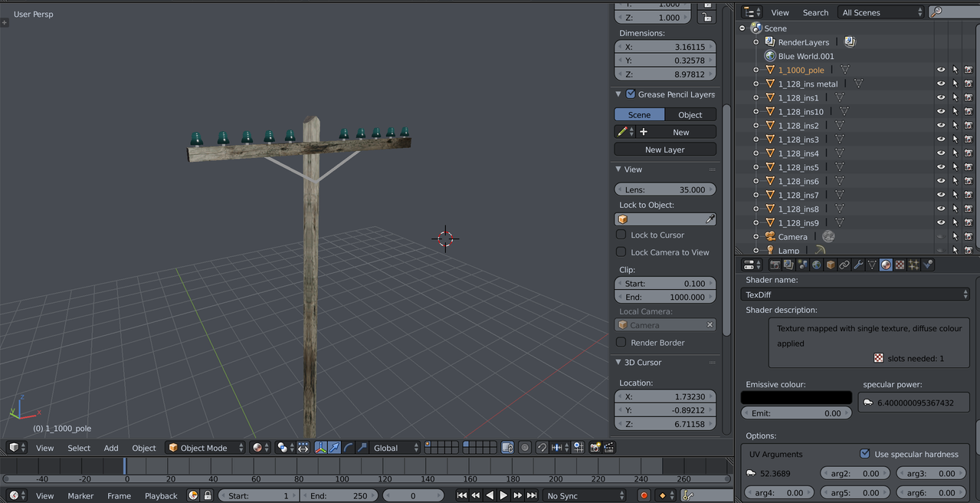Image resolution: width=980 pixels, height=503 pixels.
Task: Click the record keyframe red button
Action: 644,496
